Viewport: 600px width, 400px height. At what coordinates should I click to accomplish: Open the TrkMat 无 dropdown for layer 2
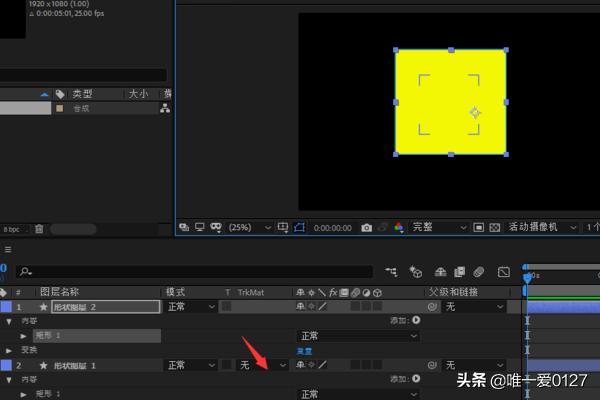point(262,365)
